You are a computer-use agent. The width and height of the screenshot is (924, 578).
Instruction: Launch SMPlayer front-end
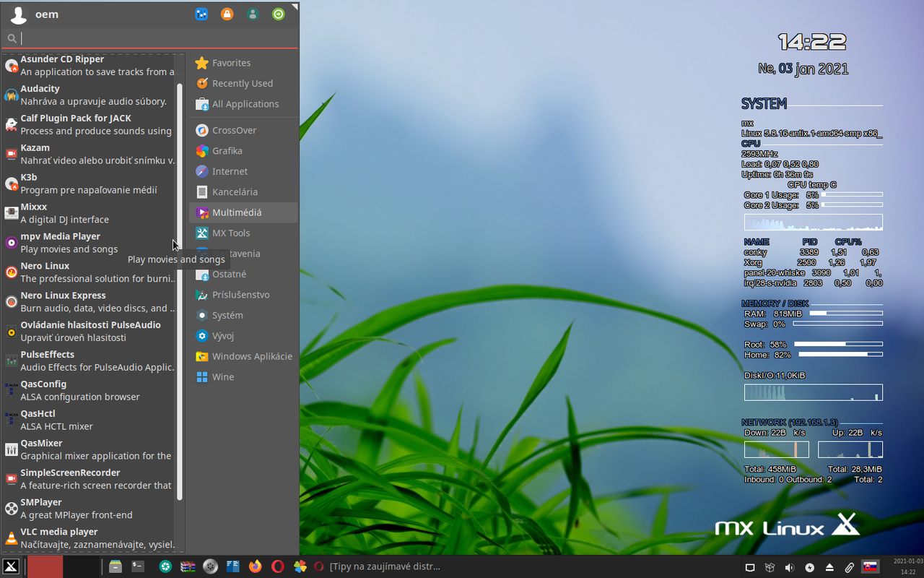coord(90,510)
